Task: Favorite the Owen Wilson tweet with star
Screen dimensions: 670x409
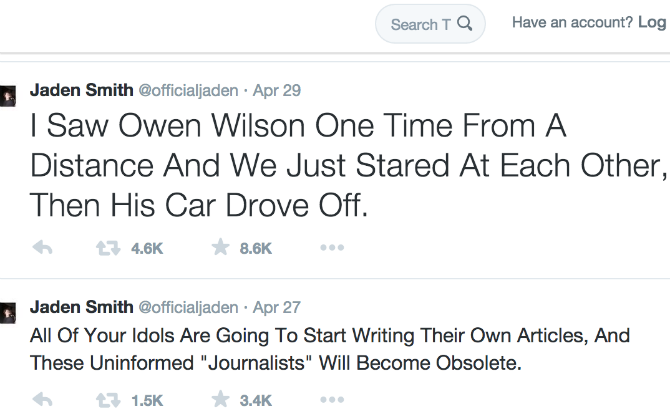Action: [221, 248]
